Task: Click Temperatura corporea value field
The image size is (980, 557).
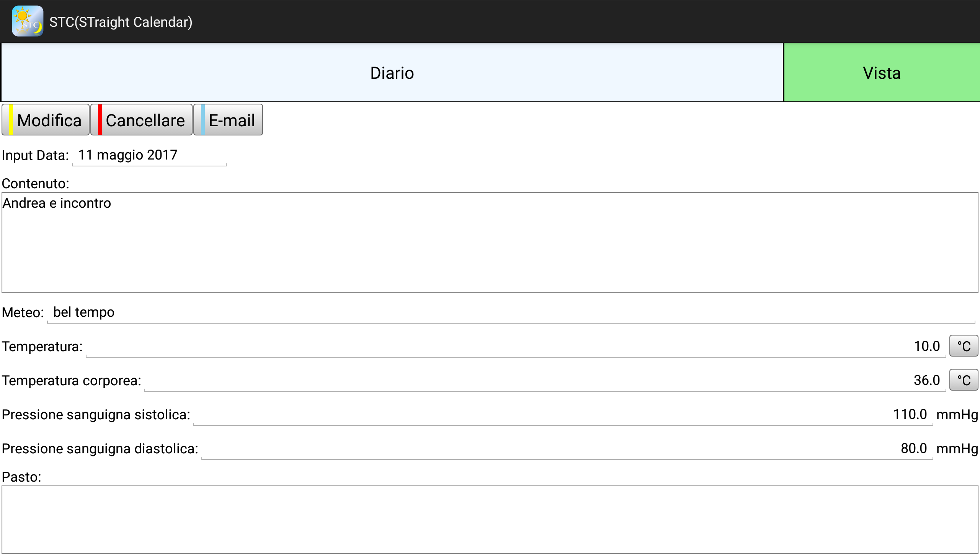Action: pos(544,381)
